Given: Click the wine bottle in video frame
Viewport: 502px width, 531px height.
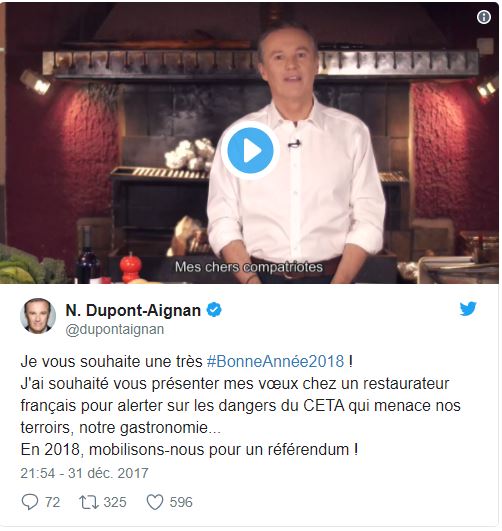Looking at the screenshot, I should 88,256.
